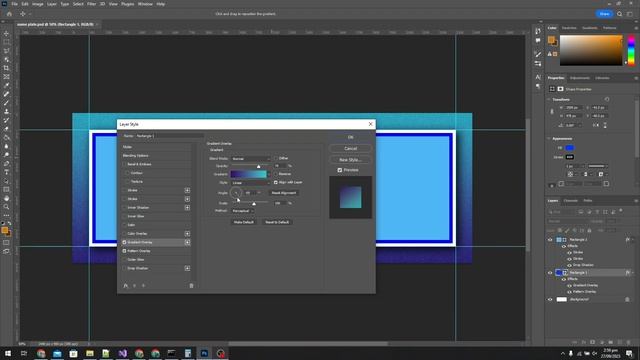Enable the Bevel & Emboss checkbox

click(124, 164)
